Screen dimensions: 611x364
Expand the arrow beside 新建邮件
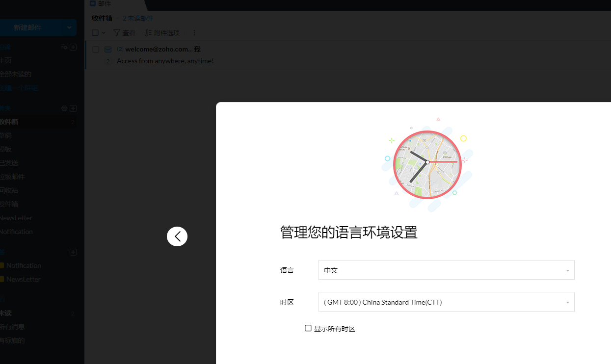tap(69, 27)
